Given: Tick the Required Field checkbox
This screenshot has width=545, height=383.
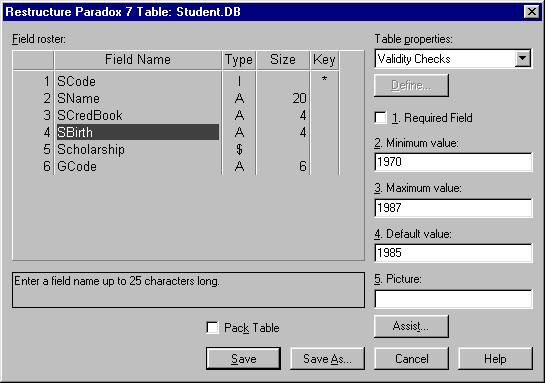Looking at the screenshot, I should point(381,117).
